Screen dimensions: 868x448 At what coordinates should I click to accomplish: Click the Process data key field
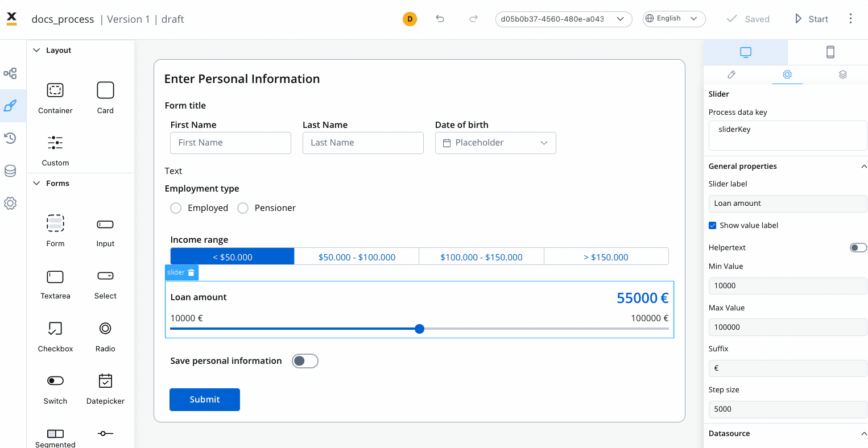click(788, 135)
